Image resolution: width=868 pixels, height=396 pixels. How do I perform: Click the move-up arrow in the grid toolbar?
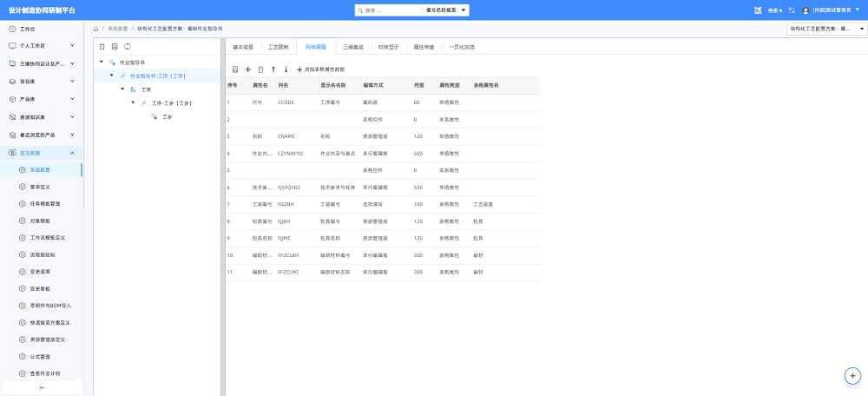[273, 69]
